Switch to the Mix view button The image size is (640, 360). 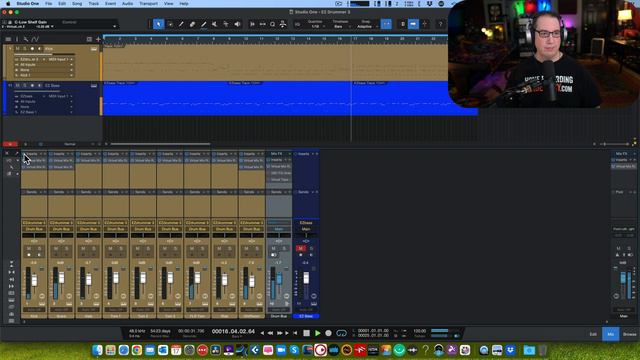tap(611, 334)
